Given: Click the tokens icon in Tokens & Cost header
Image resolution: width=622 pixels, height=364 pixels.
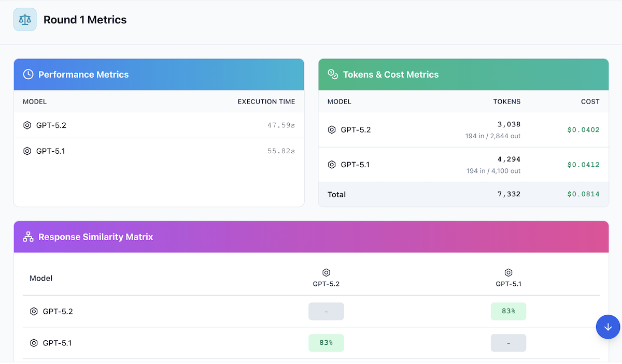Looking at the screenshot, I should tap(332, 74).
